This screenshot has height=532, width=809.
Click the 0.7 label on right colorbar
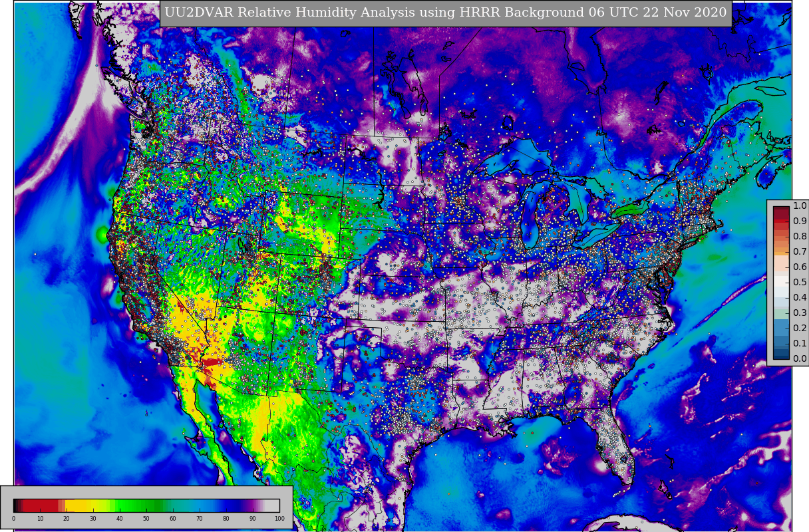[800, 252]
